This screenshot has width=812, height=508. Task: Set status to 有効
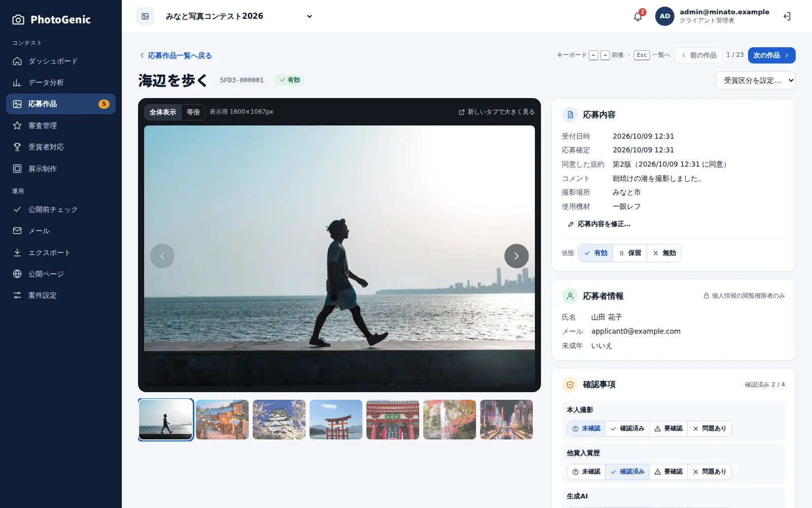pos(596,253)
